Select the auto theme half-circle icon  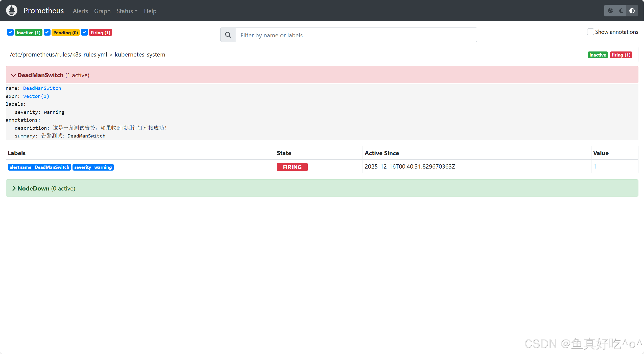point(632,11)
